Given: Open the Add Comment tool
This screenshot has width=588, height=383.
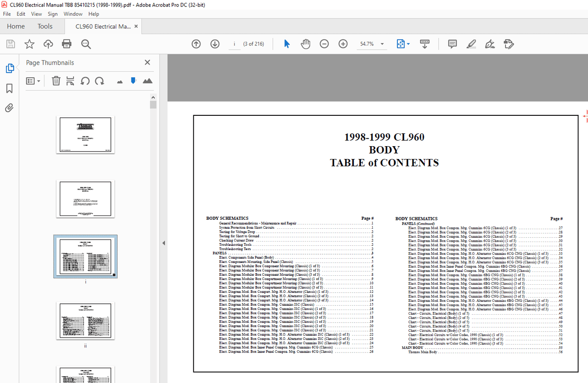Looking at the screenshot, I should [x=452, y=44].
